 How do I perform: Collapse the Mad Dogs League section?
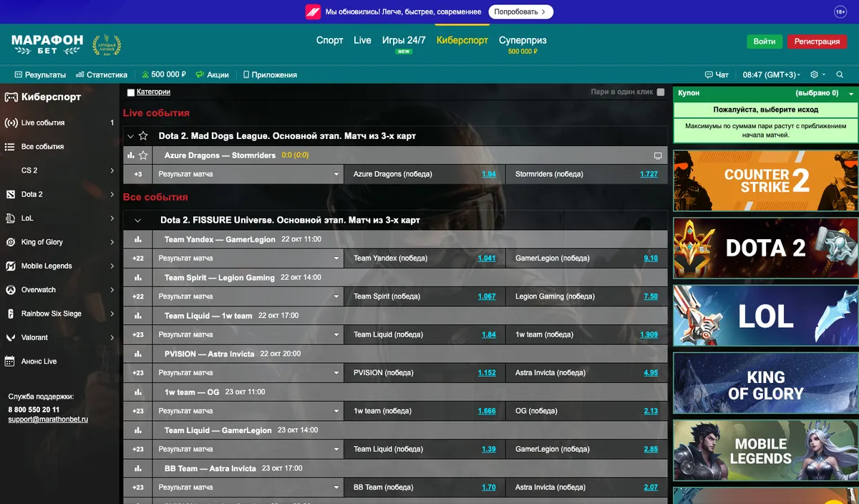130,136
